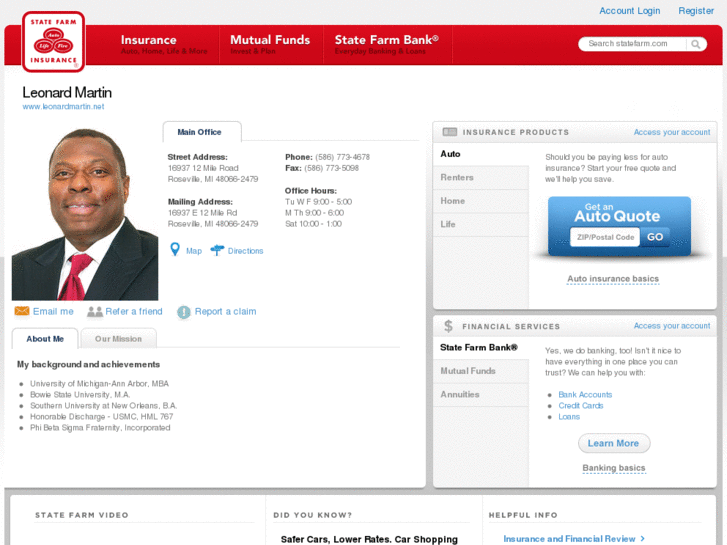Click 'University of Michigan-Ann Arbor, MBA' bullet
The height and width of the screenshot is (545, 727).
coord(99,384)
